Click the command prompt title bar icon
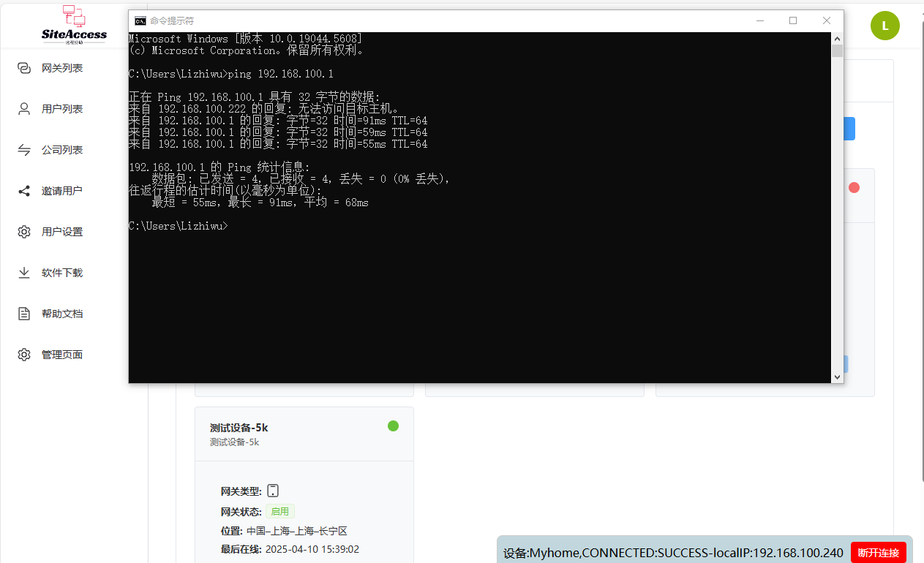 [140, 20]
